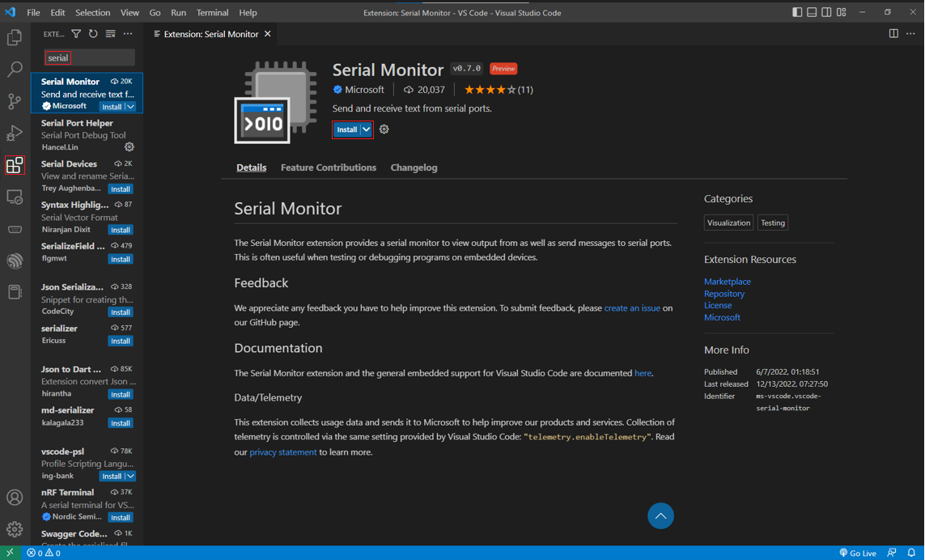Open the Source Control view

click(14, 101)
